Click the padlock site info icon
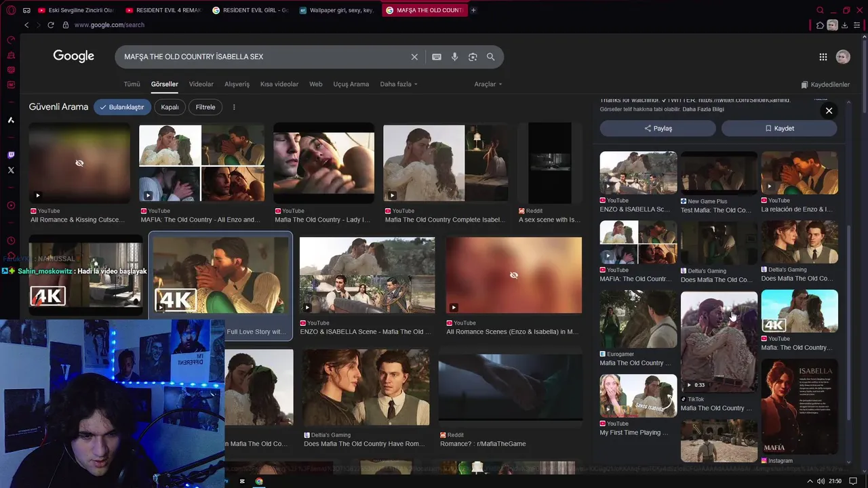The image size is (868, 488). (x=66, y=25)
